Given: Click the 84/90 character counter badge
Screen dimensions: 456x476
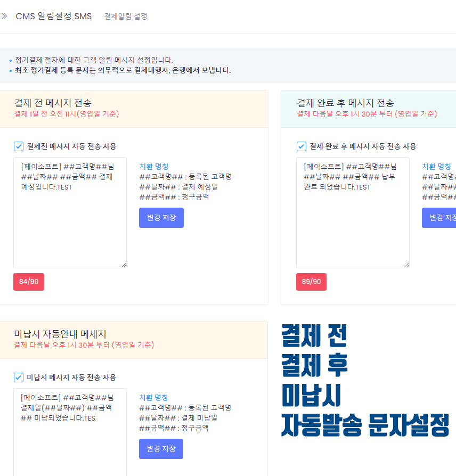Looking at the screenshot, I should click(29, 282).
